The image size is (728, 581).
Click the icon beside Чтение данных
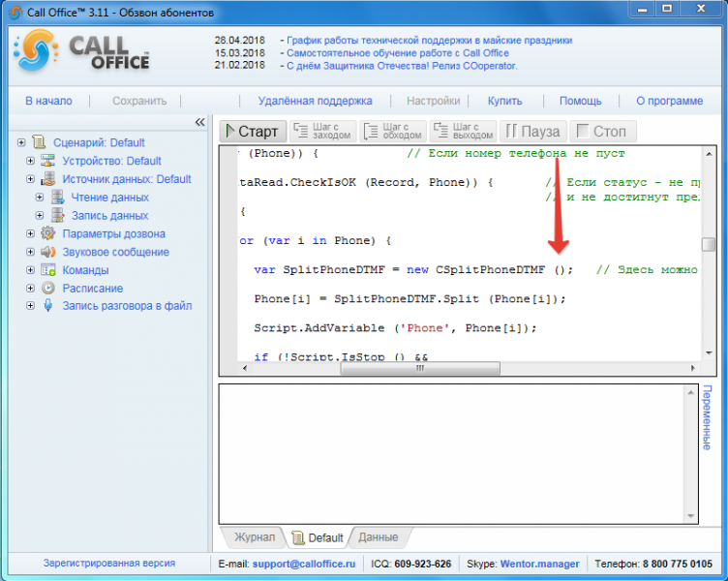pyautogui.click(x=57, y=197)
